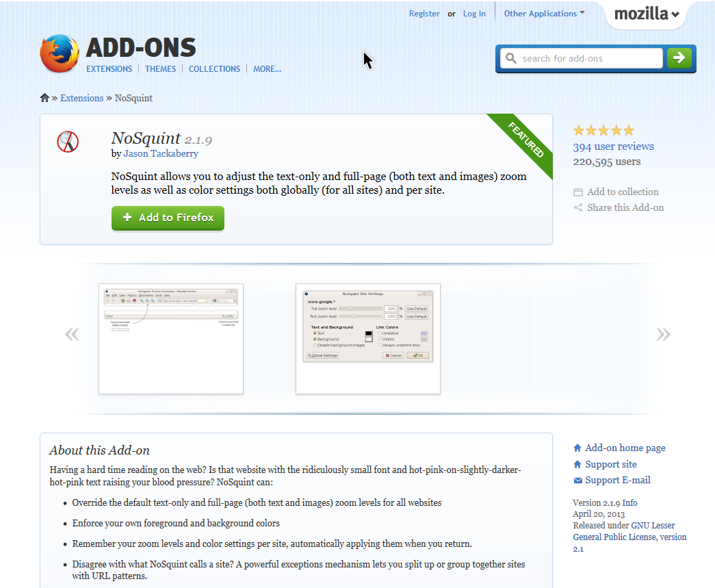Screen dimensions: 715x588
Task: Click the version Info link
Action: [629, 502]
